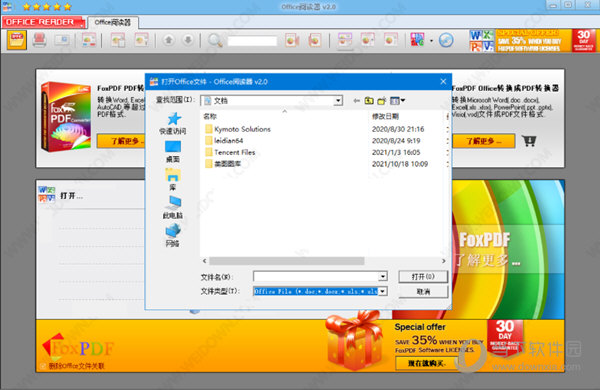Click the shopping cart icon
This screenshot has height=390, width=600.
coord(529,141)
